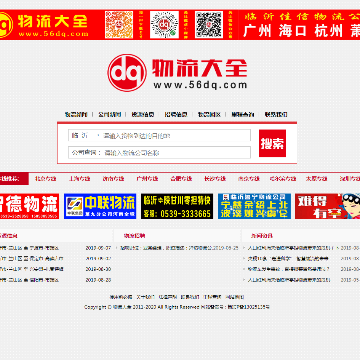Click the first route search input field

(x=176, y=136)
